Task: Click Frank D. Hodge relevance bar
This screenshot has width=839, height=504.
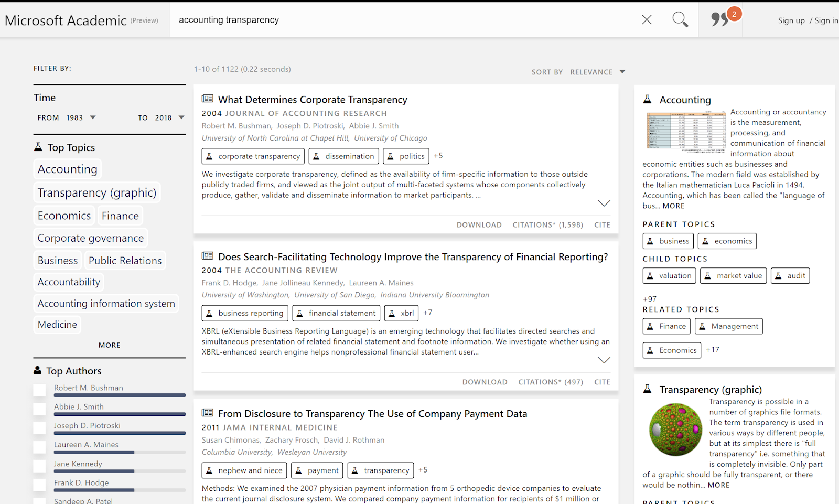Action: 120,490
